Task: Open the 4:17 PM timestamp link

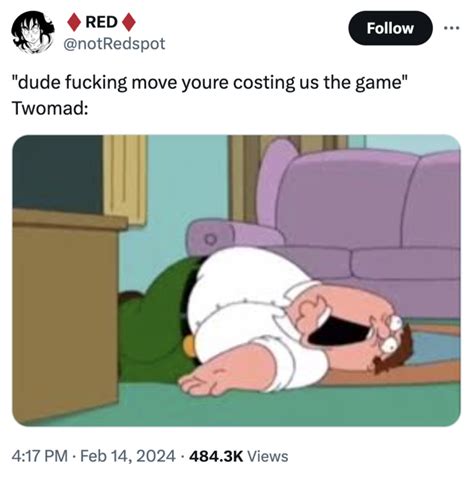Action: coord(39,456)
